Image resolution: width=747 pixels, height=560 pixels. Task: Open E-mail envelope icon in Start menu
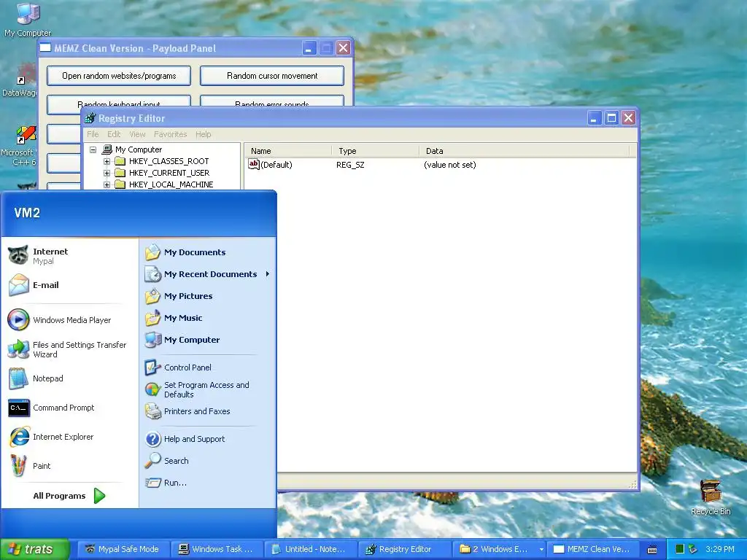pyautogui.click(x=18, y=285)
